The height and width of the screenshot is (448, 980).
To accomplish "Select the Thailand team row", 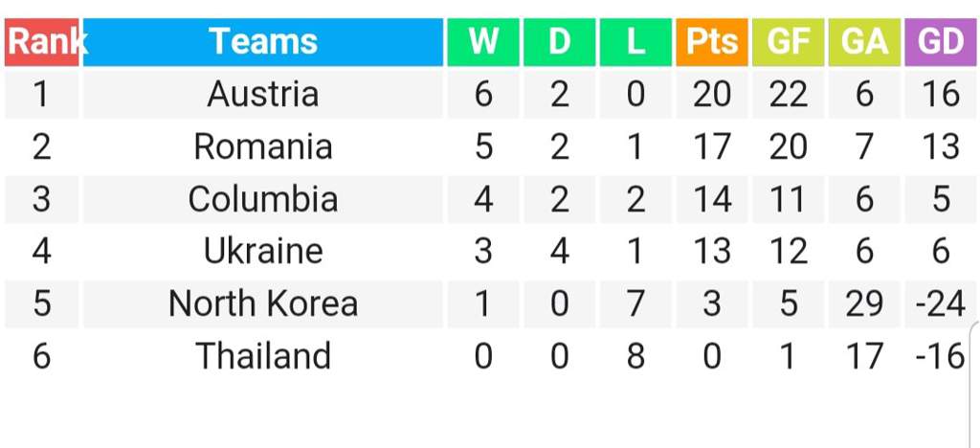I will coord(491,357).
